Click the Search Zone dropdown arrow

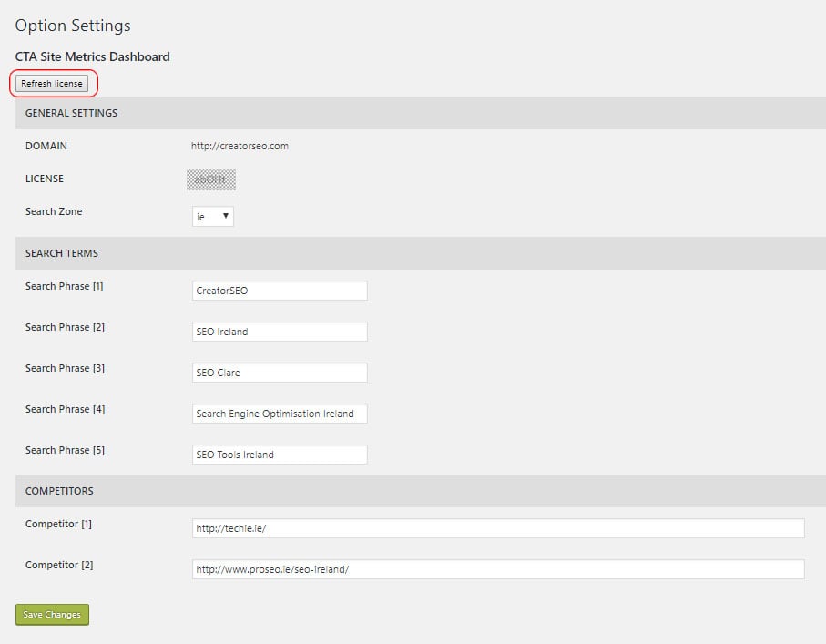pyautogui.click(x=228, y=216)
